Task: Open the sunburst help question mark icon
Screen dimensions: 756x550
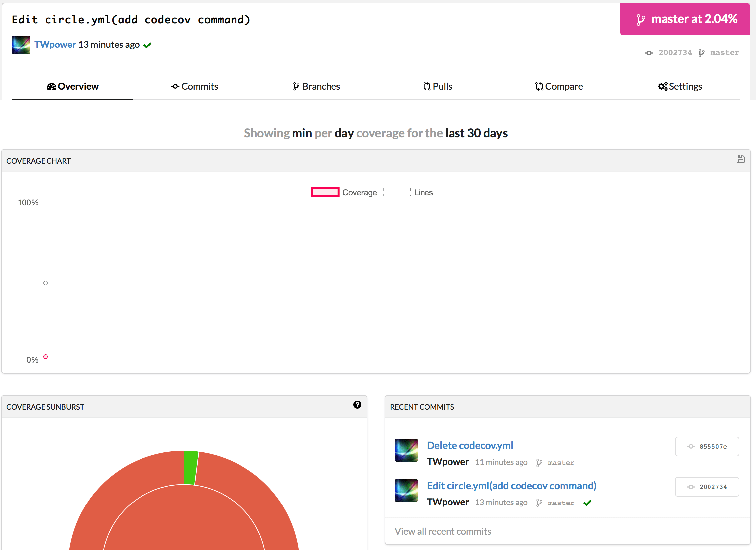Action: click(357, 405)
